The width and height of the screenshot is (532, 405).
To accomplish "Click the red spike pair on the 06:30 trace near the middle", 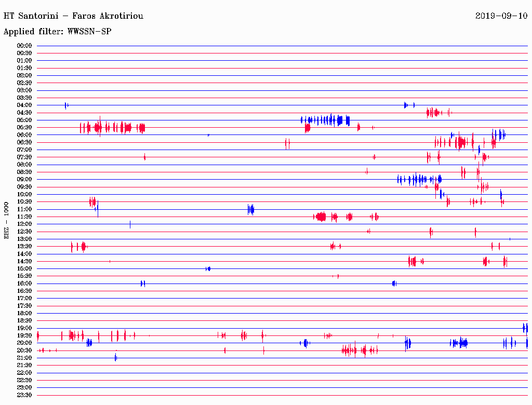I will 287,143.
